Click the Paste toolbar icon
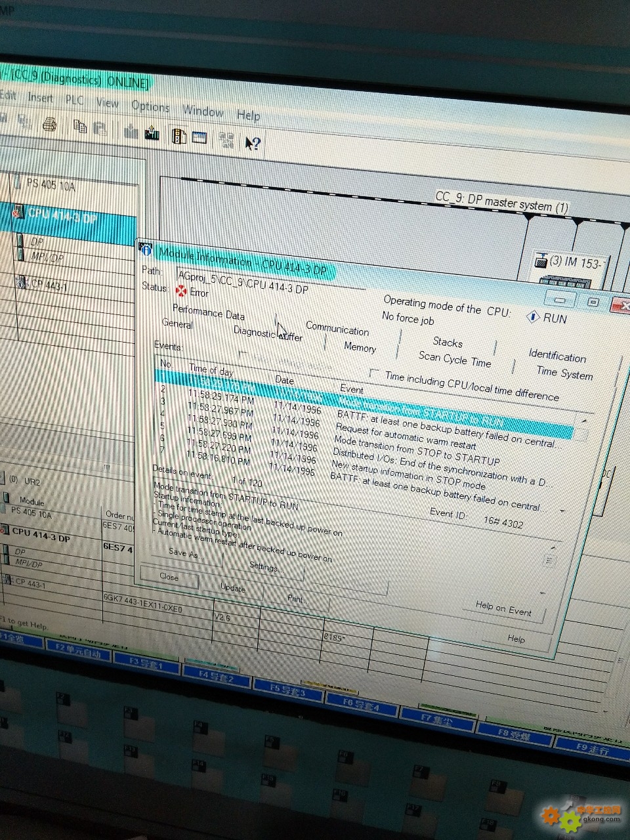Viewport: 630px width, 840px height. click(x=100, y=128)
